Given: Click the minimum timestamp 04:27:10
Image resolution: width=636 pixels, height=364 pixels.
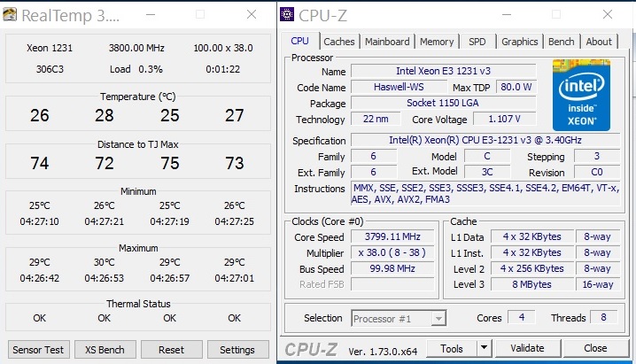Looking at the screenshot, I should tap(39, 221).
